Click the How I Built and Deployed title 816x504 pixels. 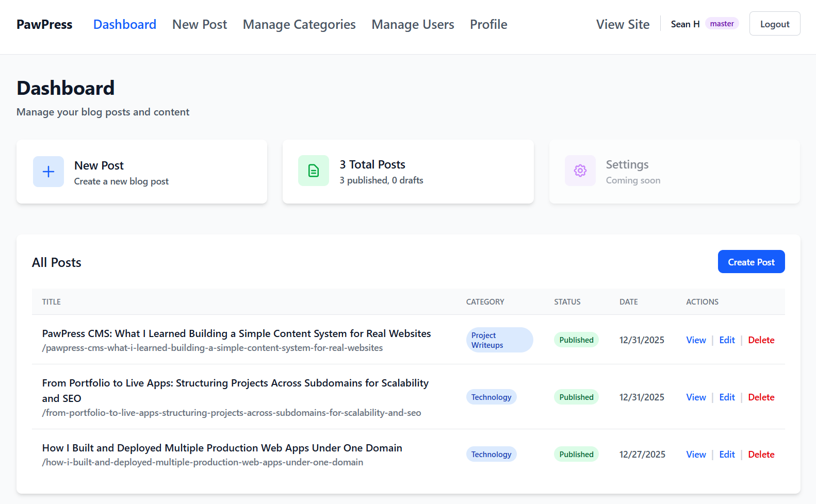(x=222, y=448)
